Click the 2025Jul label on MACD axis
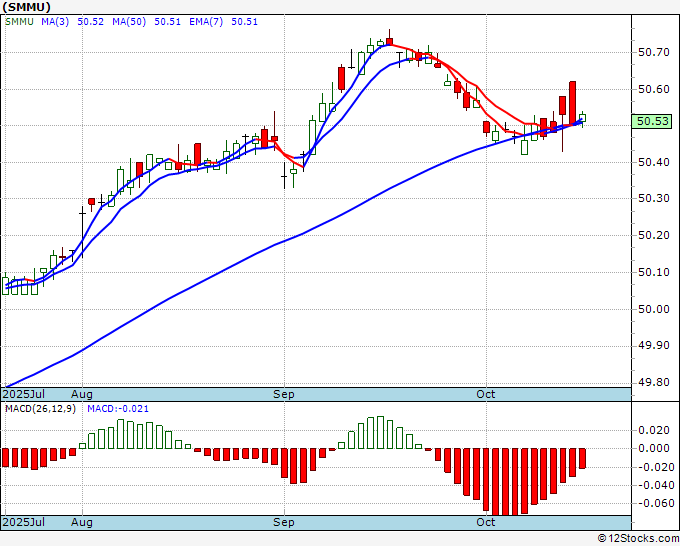This screenshot has width=680, height=546. coord(24,522)
